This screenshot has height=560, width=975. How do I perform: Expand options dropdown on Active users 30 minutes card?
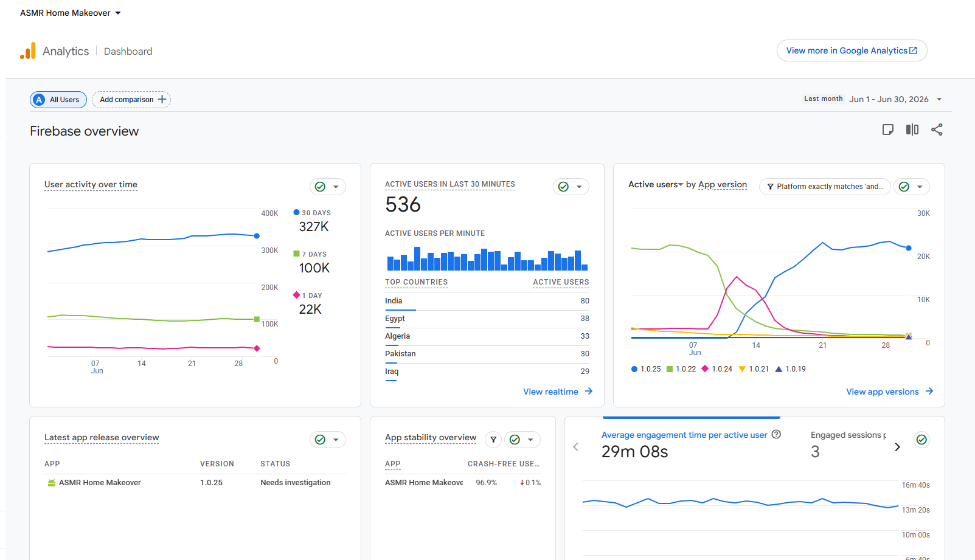click(x=579, y=187)
